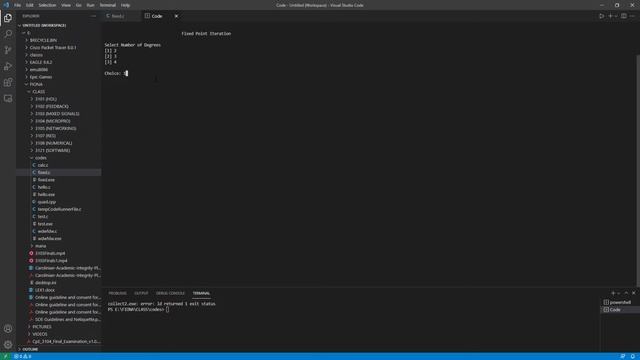Image resolution: width=640 pixels, height=360 pixels.
Task: Expand the $RECYCLE.BIN folder
Action: tap(43, 40)
